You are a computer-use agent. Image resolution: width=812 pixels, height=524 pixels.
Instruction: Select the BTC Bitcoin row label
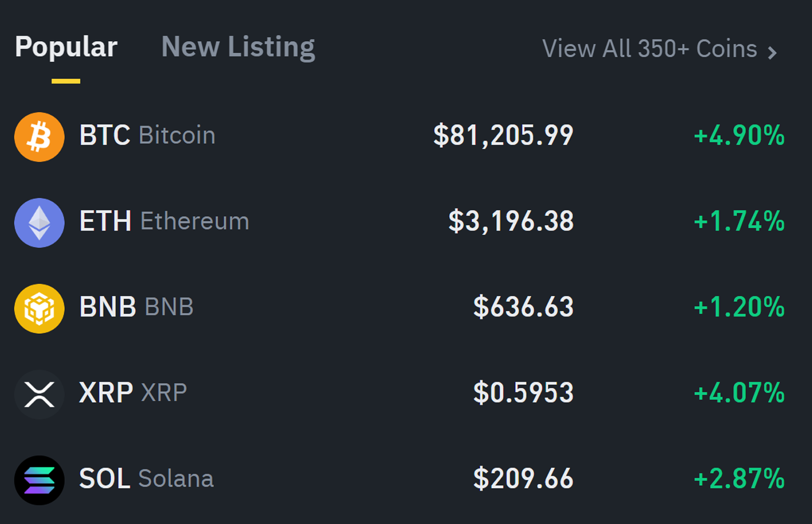click(147, 136)
